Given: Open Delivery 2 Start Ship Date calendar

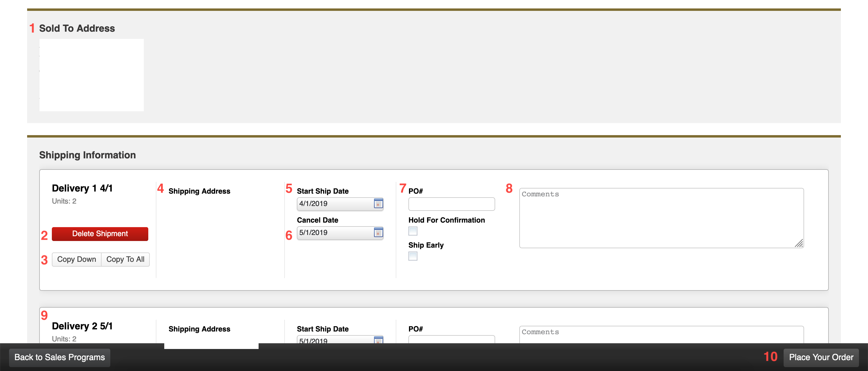Looking at the screenshot, I should click(x=379, y=341).
